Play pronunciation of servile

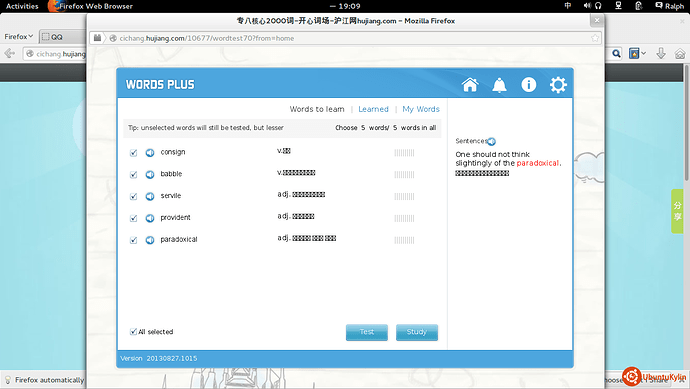click(x=150, y=196)
